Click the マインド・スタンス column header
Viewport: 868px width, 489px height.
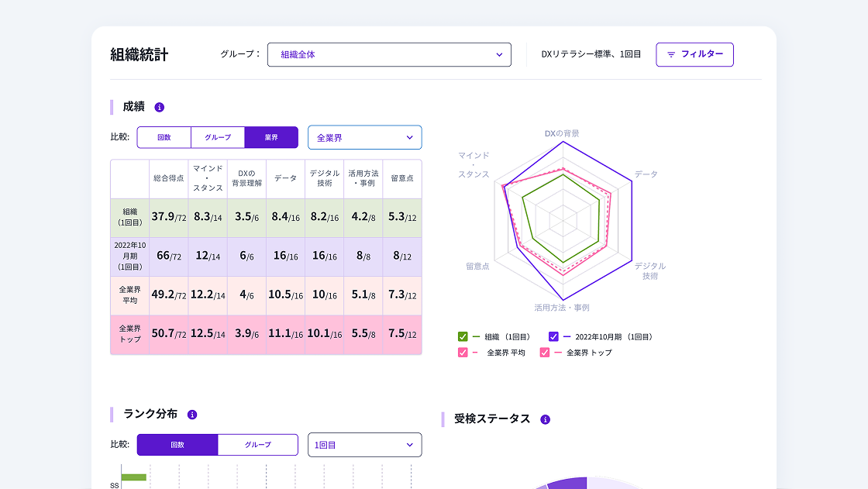point(208,178)
